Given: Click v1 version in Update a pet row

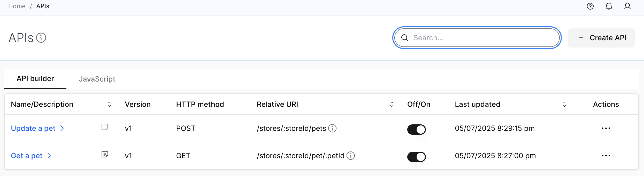Looking at the screenshot, I should 128,128.
